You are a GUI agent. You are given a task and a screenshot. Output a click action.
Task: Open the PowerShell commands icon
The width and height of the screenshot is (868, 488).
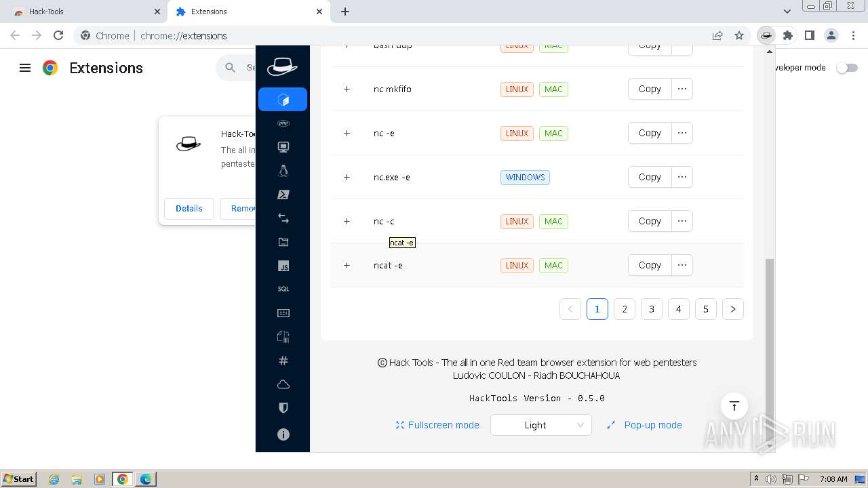[x=283, y=195]
